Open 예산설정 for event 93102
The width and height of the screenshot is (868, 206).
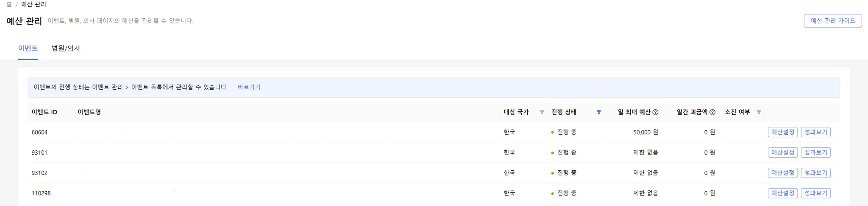[x=782, y=173]
